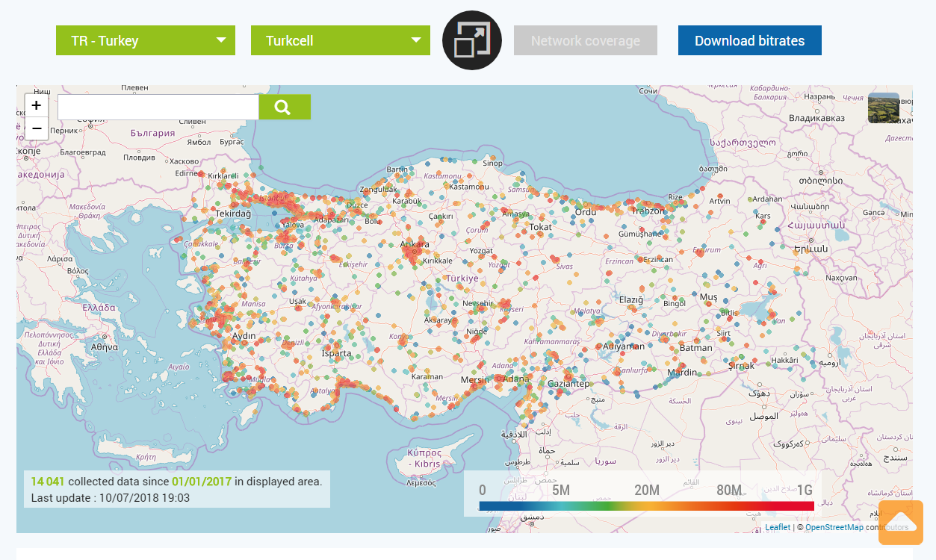Viewport: 936px width, 560px height.
Task: Click the 14 041 collected data count
Action: pos(48,481)
